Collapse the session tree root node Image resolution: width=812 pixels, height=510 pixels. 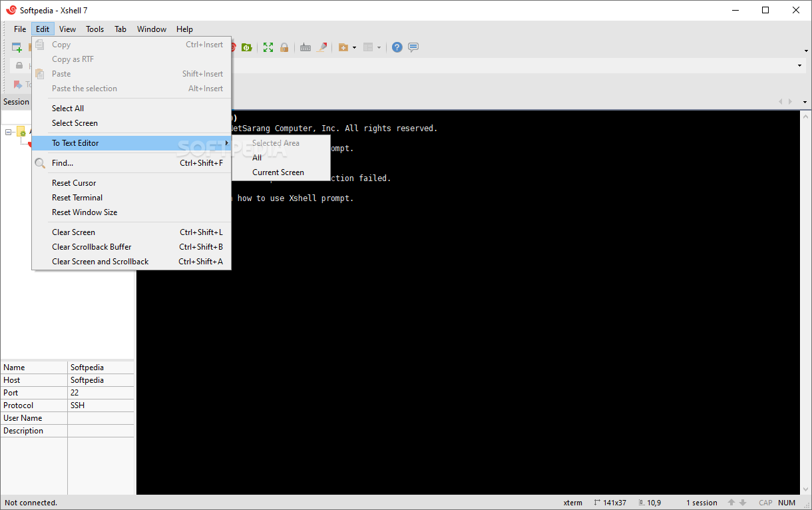click(x=9, y=132)
